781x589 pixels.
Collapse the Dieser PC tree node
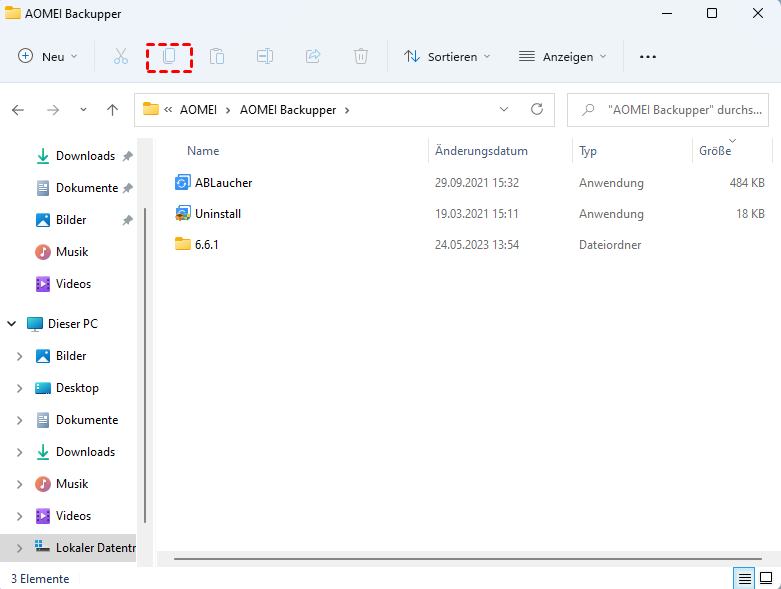click(x=12, y=324)
